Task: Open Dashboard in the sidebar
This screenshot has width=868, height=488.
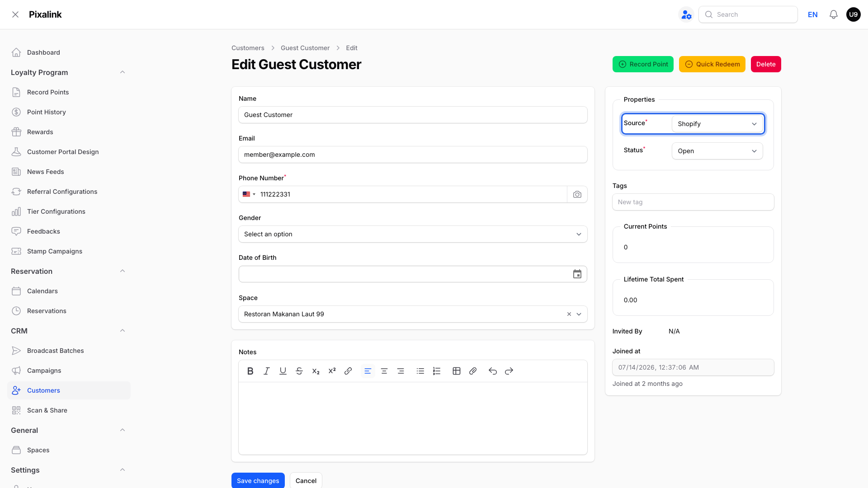Action: point(69,52)
